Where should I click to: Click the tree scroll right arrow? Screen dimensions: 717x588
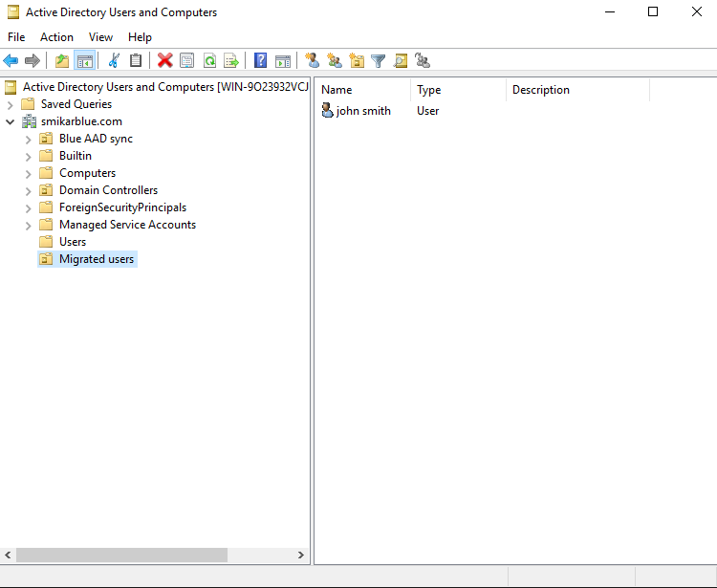point(300,555)
